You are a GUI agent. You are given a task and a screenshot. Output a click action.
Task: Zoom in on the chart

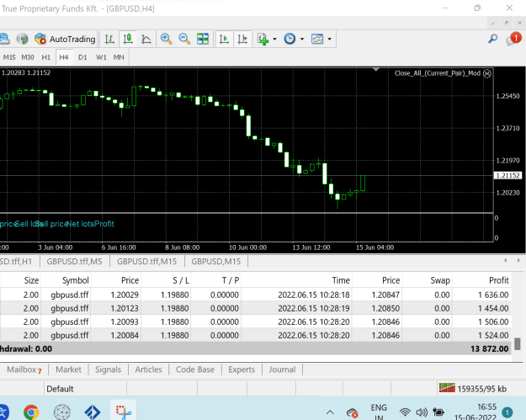pyautogui.click(x=166, y=39)
